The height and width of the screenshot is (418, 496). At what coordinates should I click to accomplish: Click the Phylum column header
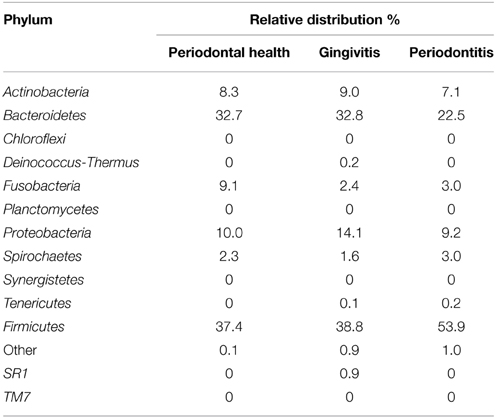pyautogui.click(x=28, y=20)
